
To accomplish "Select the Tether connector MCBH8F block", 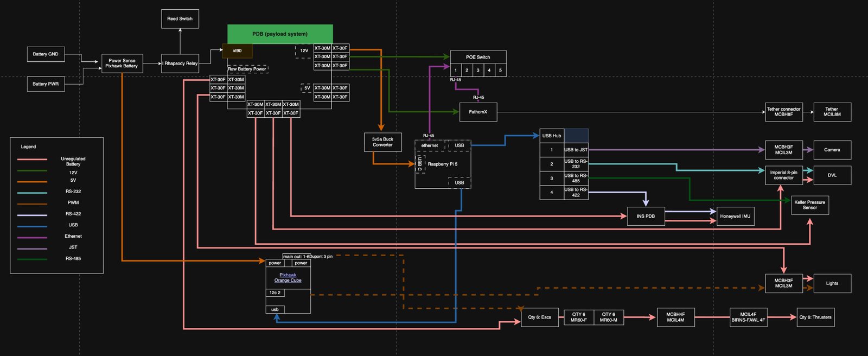I will point(784,112).
